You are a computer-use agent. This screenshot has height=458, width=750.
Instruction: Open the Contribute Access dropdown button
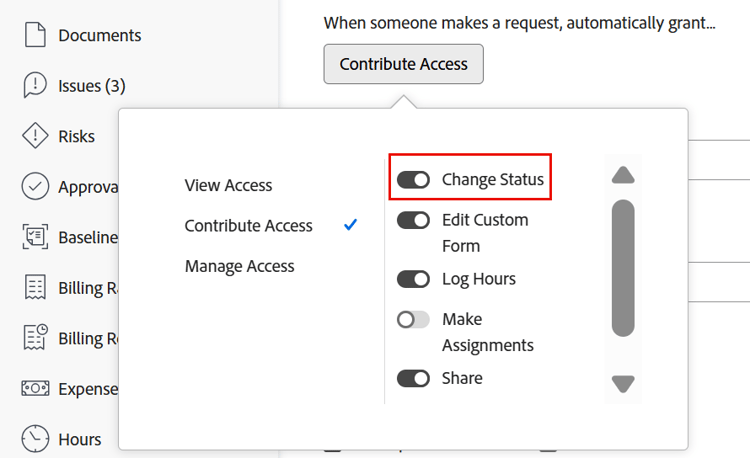(x=403, y=64)
